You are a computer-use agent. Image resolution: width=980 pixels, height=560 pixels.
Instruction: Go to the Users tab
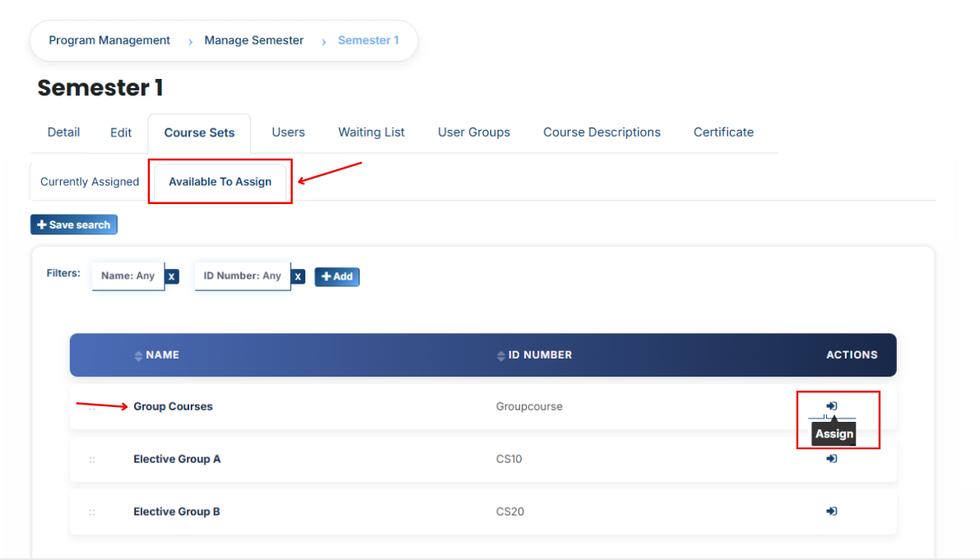click(x=288, y=132)
